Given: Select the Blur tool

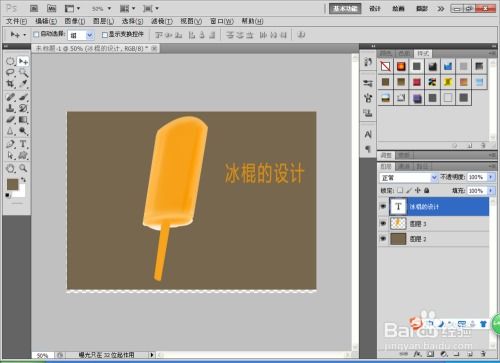Looking at the screenshot, I should (x=10, y=131).
